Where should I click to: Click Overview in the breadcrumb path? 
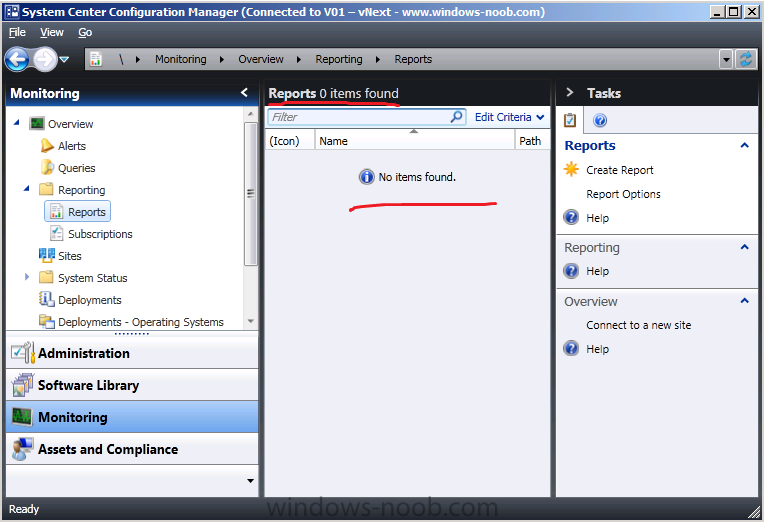[x=261, y=59]
